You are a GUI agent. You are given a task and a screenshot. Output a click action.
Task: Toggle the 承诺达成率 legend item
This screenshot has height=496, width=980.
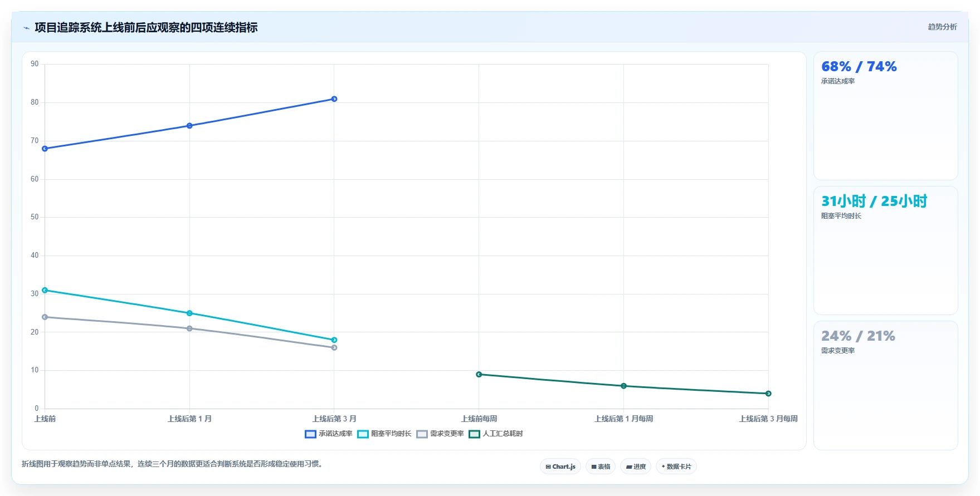(x=329, y=434)
